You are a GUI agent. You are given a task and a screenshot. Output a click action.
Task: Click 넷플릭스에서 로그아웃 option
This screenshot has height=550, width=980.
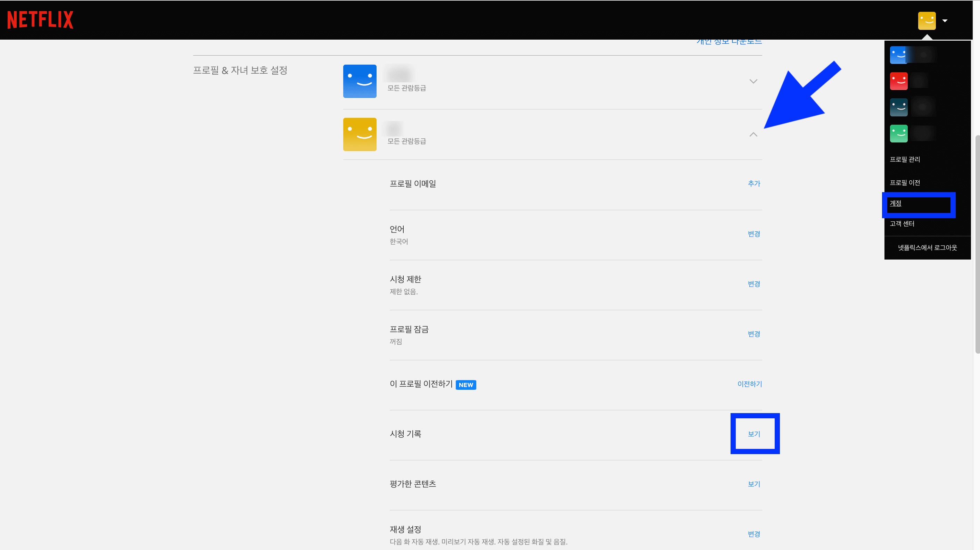(927, 248)
